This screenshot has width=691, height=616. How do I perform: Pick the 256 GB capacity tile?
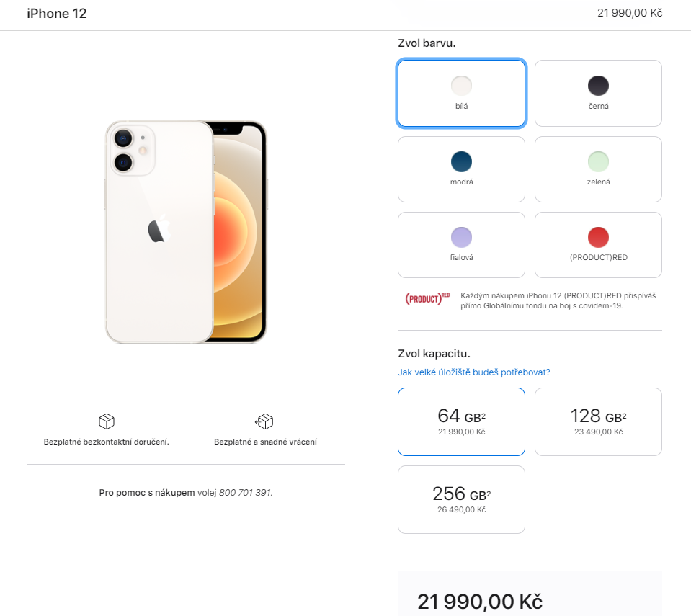tap(461, 500)
